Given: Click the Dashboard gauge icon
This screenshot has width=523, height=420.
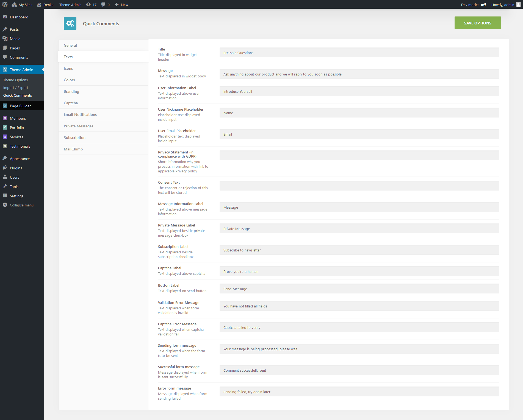Looking at the screenshot, I should coord(5,17).
